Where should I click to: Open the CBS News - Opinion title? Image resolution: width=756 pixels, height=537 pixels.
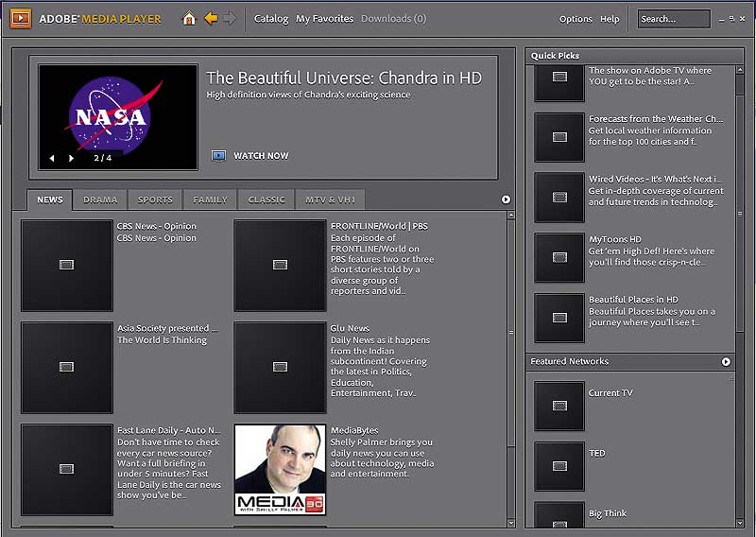pos(156,226)
